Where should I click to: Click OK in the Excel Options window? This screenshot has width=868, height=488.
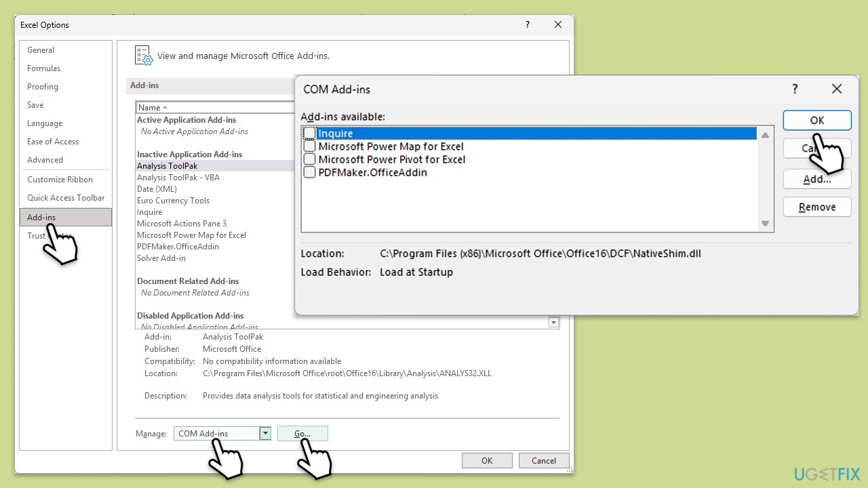click(x=487, y=461)
